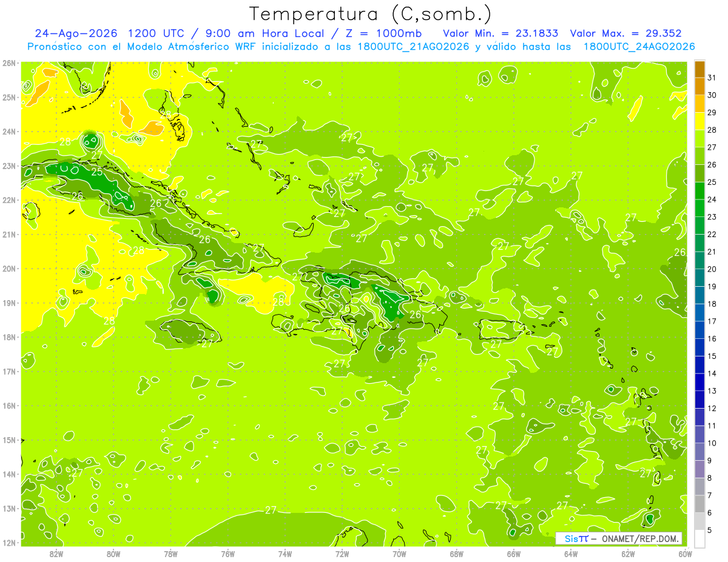Select gray legend swatch between 6 and 7
The image size is (728, 562).
point(699,504)
